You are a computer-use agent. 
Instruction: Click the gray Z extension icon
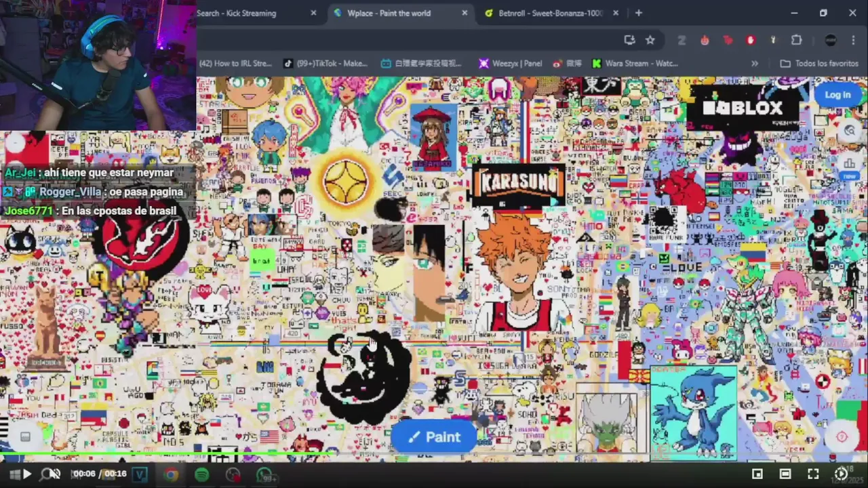tap(683, 40)
